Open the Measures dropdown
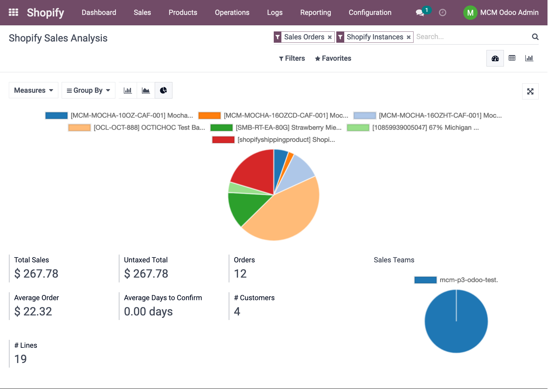553x392 pixels. [x=34, y=90]
